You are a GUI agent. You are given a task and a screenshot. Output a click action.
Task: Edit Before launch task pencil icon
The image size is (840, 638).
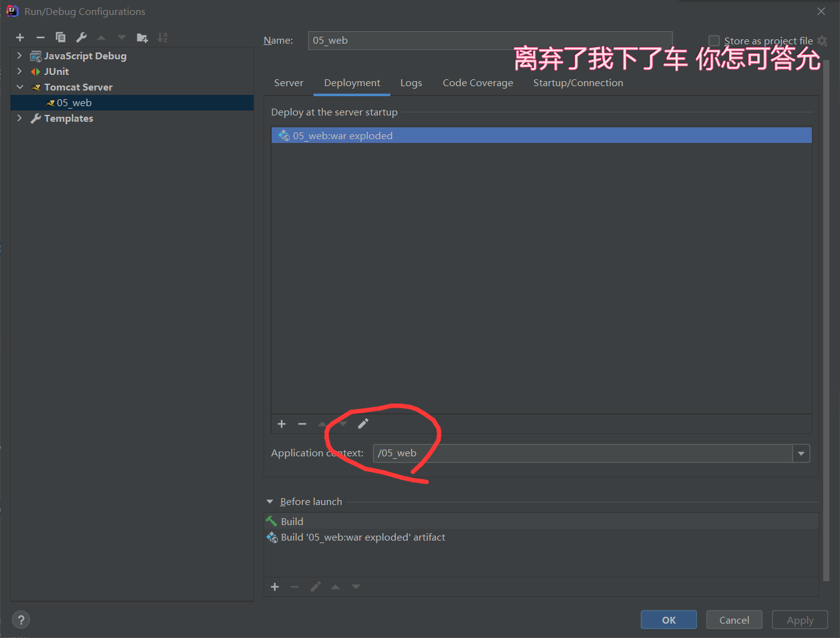click(315, 587)
